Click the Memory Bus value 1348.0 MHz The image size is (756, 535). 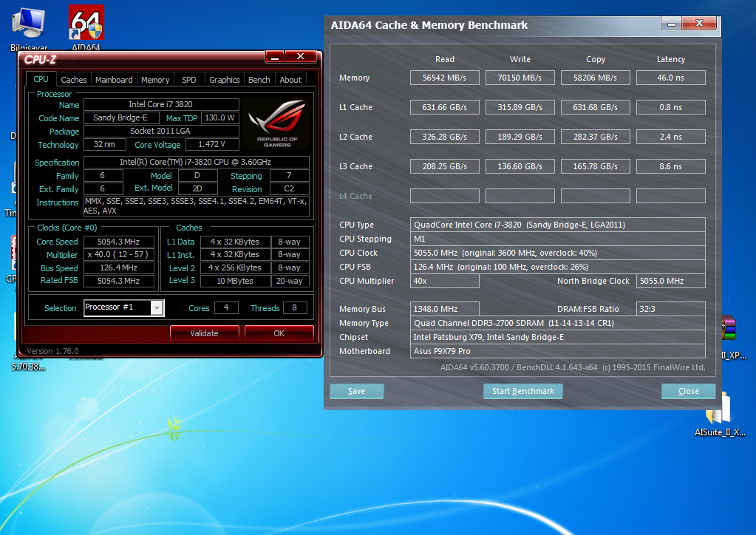point(445,309)
